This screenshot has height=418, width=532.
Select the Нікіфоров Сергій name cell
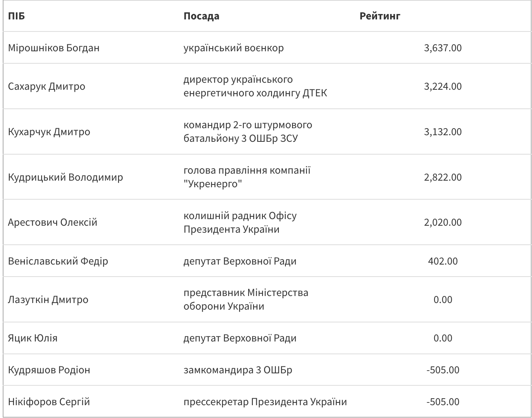(x=49, y=402)
